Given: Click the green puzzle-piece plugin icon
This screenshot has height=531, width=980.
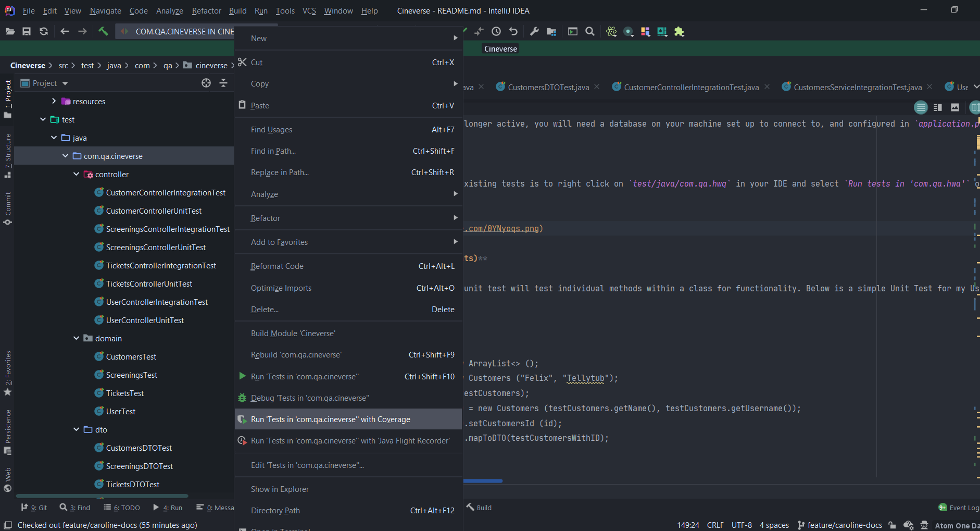Looking at the screenshot, I should pyautogui.click(x=679, y=31).
